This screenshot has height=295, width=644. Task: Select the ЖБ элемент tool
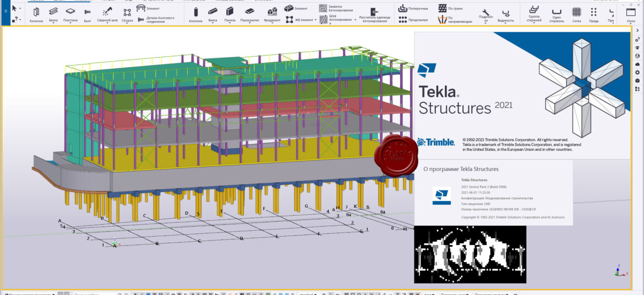(299, 20)
